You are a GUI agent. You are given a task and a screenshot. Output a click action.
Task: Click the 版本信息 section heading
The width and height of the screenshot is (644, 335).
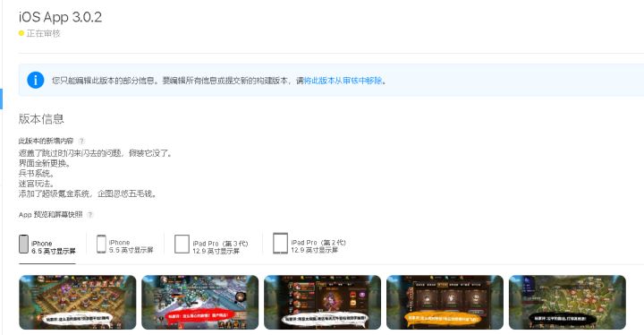pyautogui.click(x=41, y=119)
